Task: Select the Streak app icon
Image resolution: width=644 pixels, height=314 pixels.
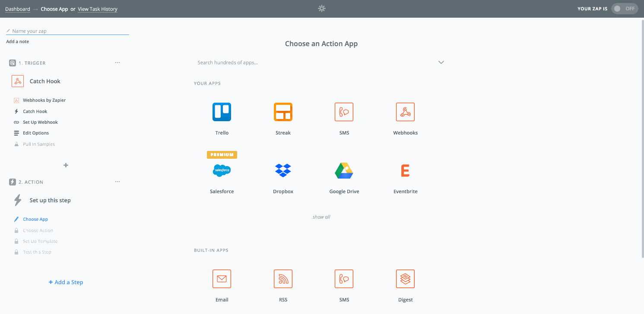Action: point(283,112)
